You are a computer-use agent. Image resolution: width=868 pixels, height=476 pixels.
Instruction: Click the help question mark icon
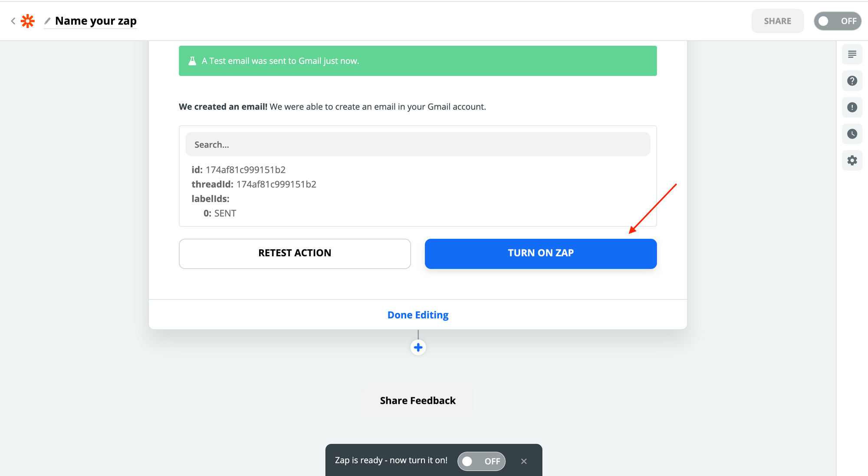(852, 80)
